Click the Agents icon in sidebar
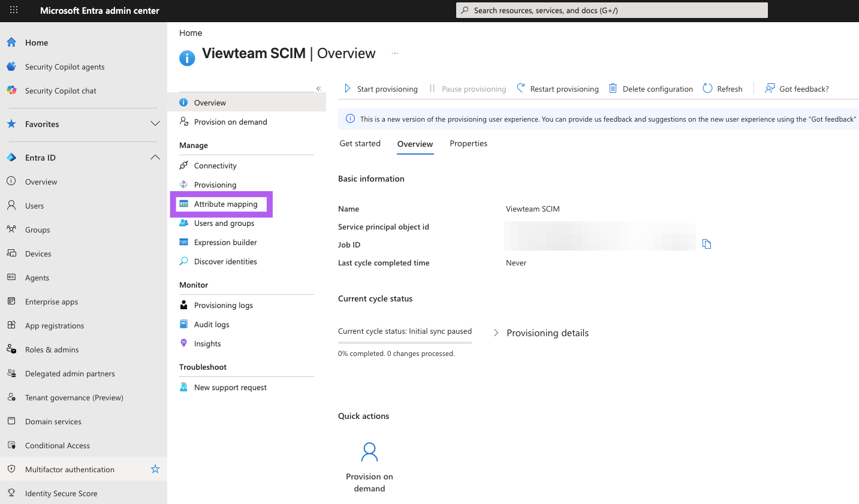Screen dimensions: 859x504 (11, 277)
